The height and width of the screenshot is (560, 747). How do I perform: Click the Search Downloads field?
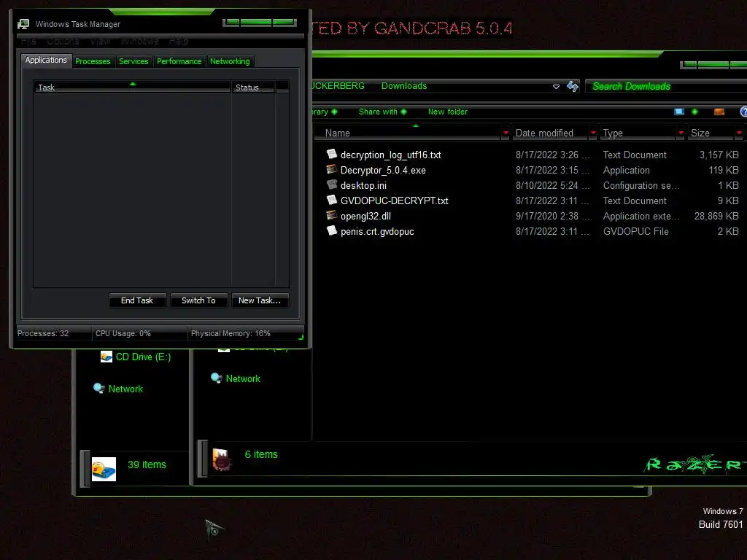(x=665, y=86)
